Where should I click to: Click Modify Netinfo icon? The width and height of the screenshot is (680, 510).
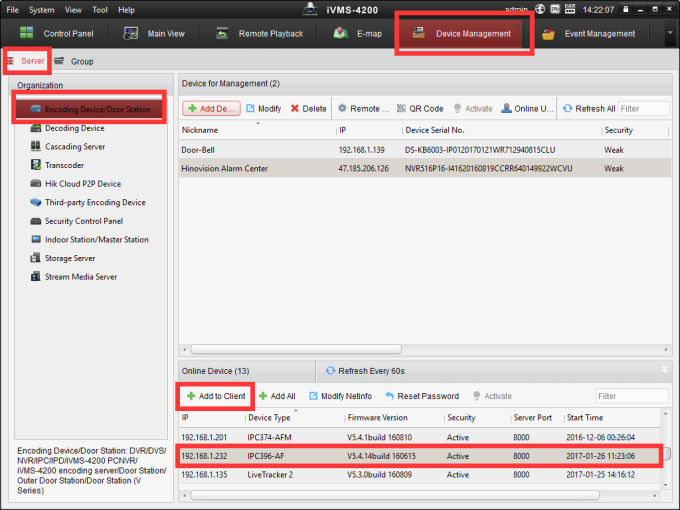314,396
